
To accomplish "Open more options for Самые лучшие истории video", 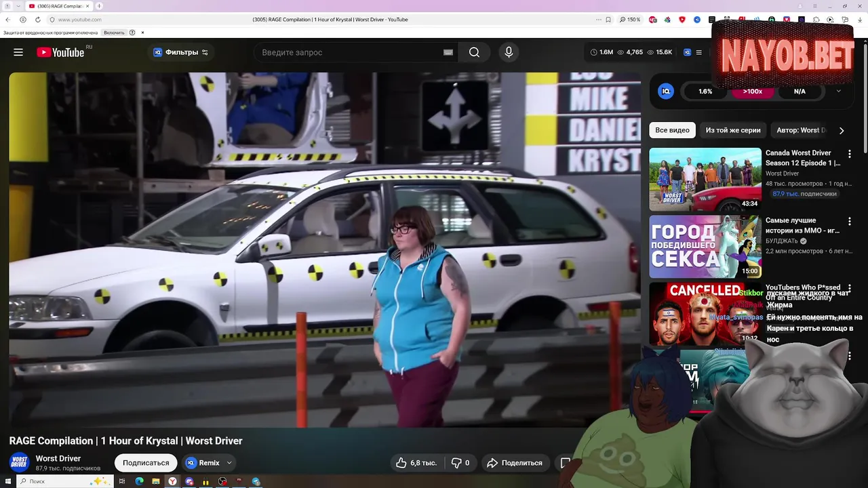I will 849,222.
